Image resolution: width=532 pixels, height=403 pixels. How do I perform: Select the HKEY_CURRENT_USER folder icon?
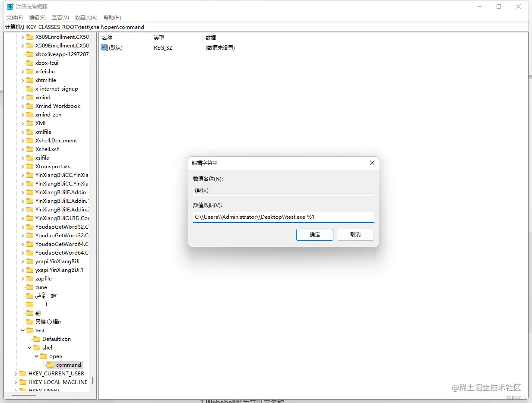click(23, 374)
